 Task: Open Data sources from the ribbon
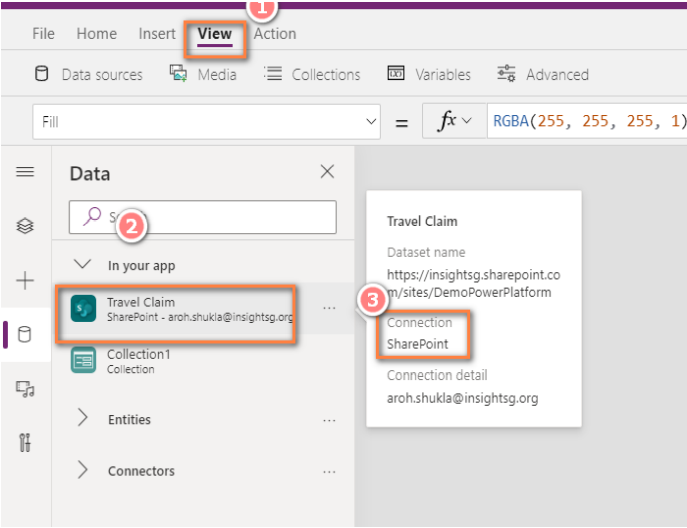click(102, 74)
